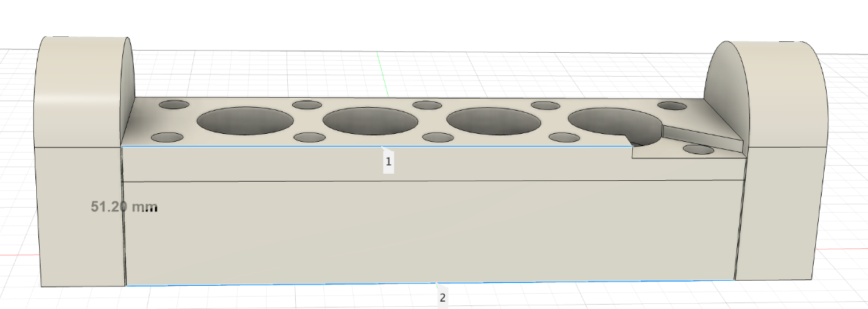The height and width of the screenshot is (309, 868).
Task: Select the measurement point marker labeled 1
Action: 388,162
